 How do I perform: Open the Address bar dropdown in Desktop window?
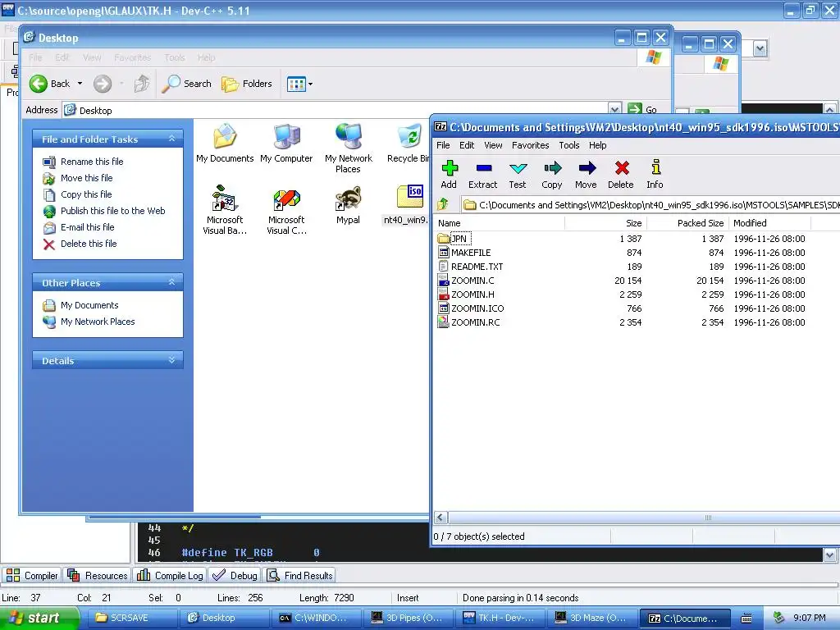coord(614,109)
